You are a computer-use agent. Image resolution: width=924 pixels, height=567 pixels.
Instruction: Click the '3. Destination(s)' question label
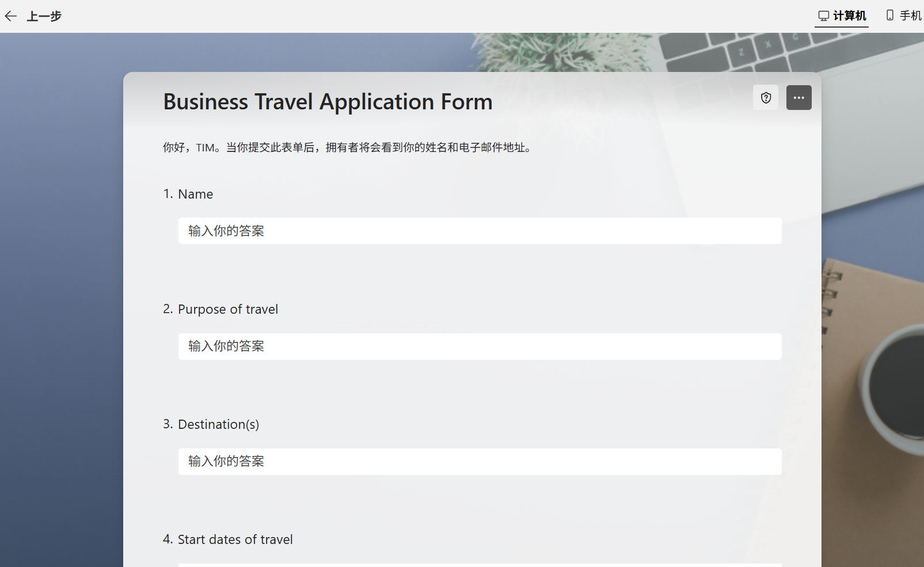point(211,424)
